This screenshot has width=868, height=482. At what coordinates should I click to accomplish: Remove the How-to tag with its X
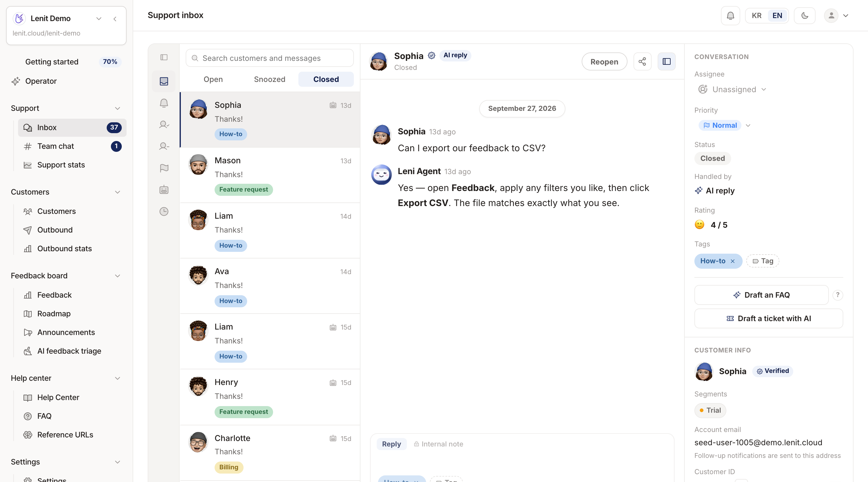pos(732,261)
